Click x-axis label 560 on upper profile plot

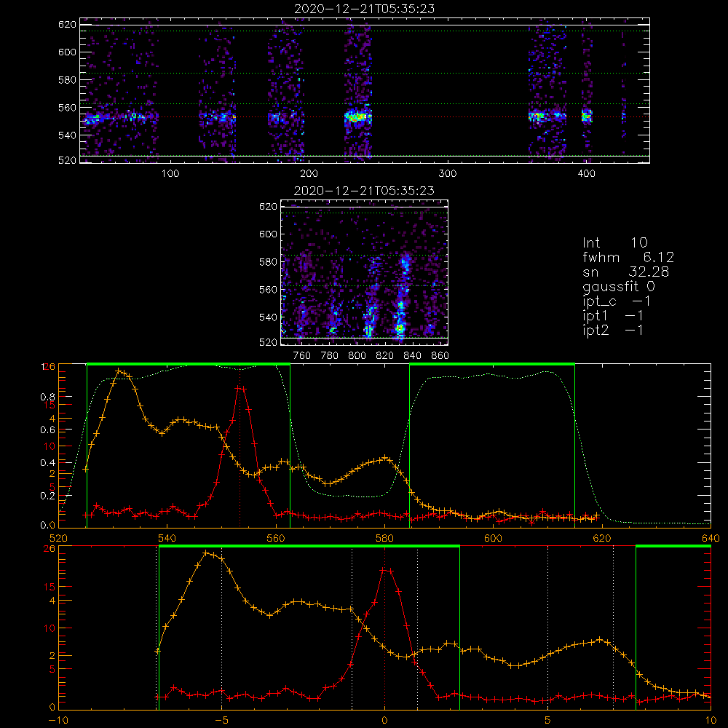click(276, 539)
